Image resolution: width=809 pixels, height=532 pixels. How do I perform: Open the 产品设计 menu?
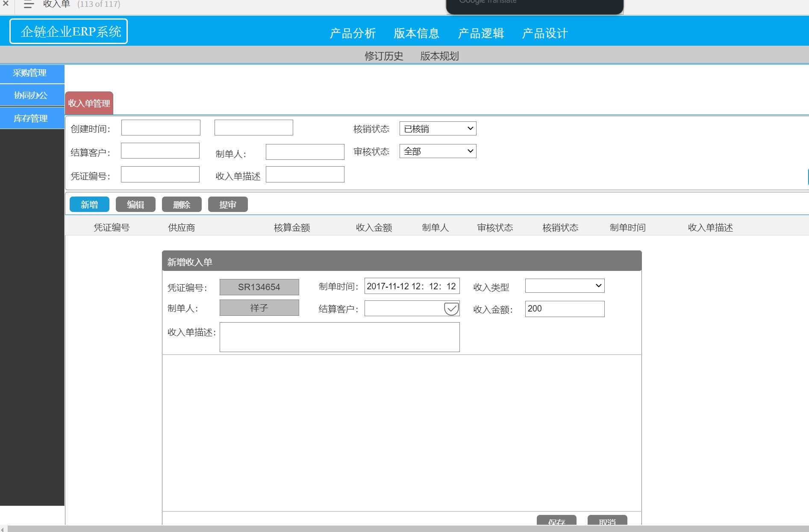(545, 33)
